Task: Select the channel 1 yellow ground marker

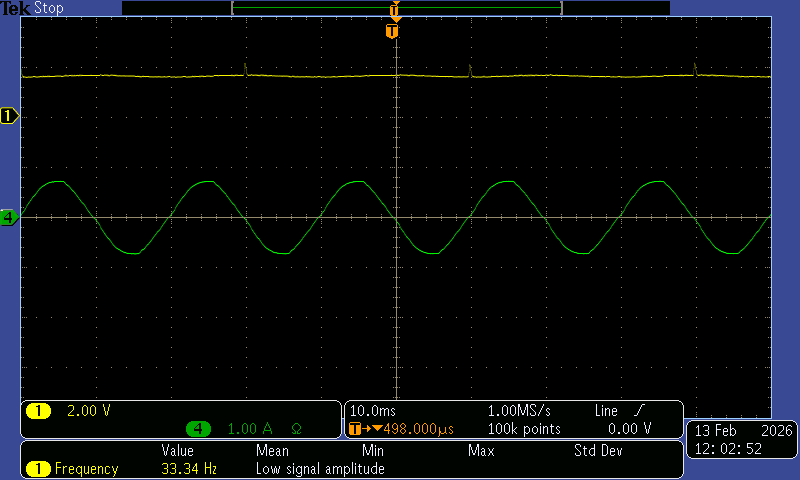Action: [10, 117]
